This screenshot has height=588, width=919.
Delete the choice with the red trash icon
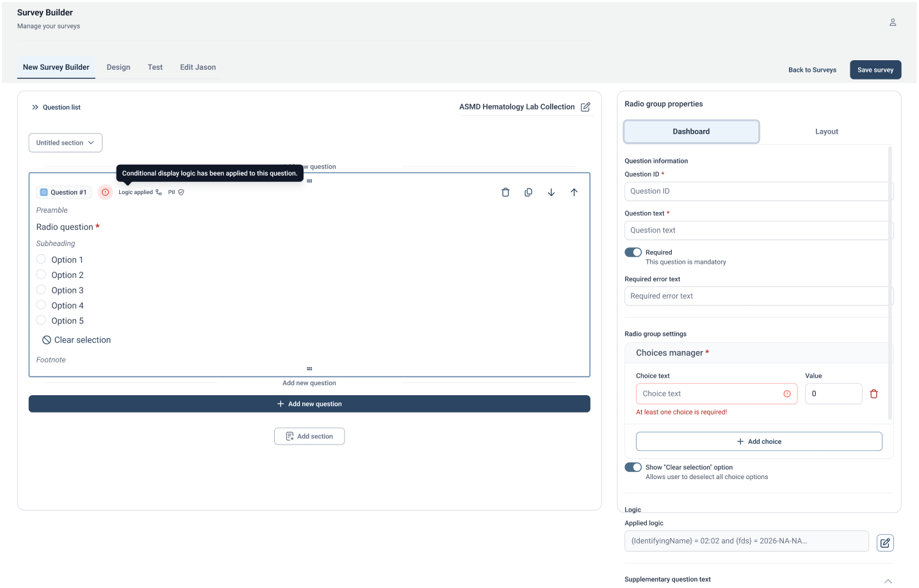coord(874,394)
